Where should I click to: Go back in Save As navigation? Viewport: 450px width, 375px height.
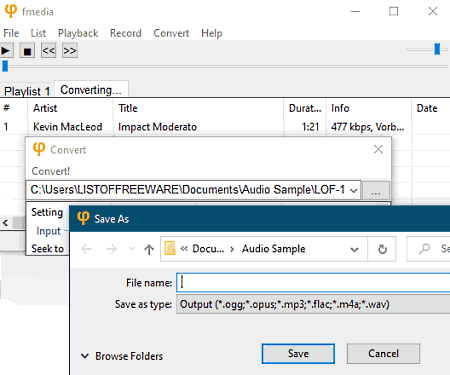[x=86, y=249]
